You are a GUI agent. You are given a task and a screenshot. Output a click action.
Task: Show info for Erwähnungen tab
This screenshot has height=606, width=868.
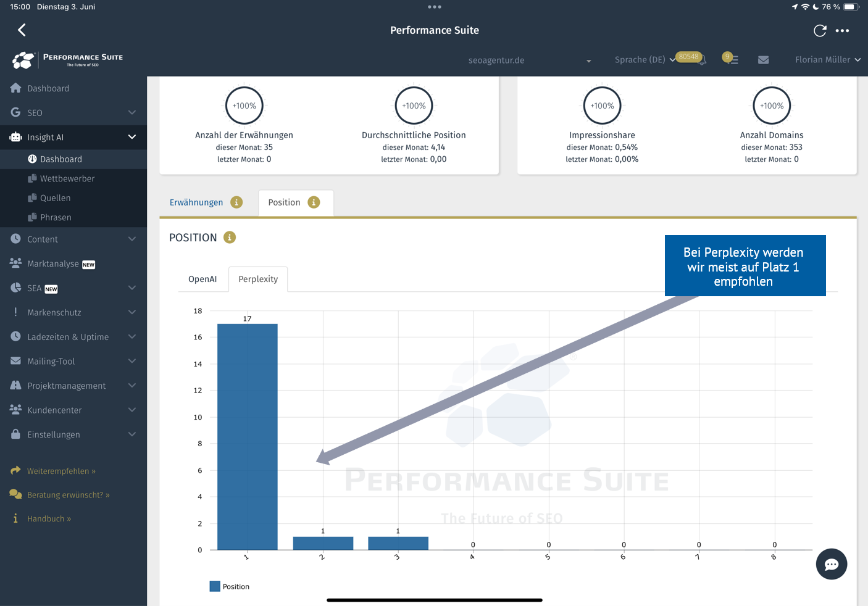(236, 202)
